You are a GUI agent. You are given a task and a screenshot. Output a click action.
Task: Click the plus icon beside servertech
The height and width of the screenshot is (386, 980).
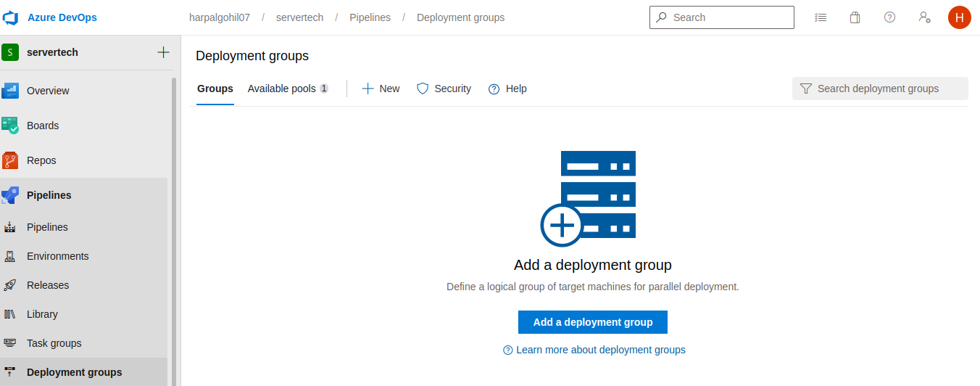coord(163,52)
